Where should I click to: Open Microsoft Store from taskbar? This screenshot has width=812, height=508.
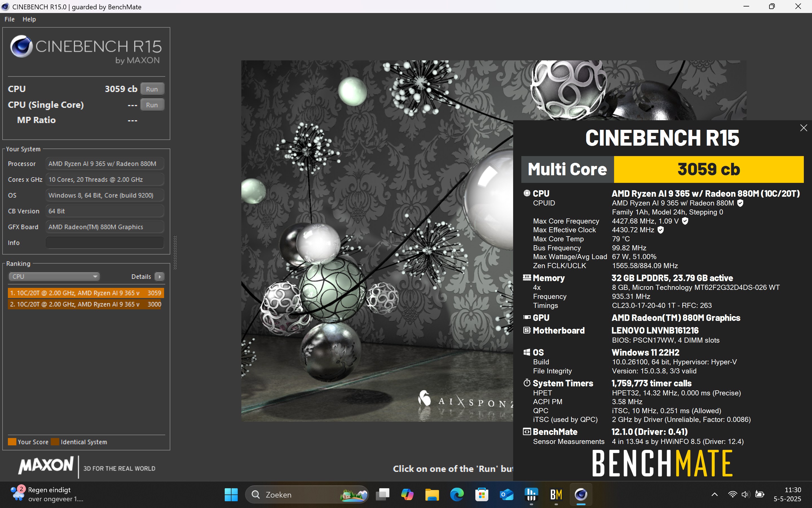tap(482, 494)
